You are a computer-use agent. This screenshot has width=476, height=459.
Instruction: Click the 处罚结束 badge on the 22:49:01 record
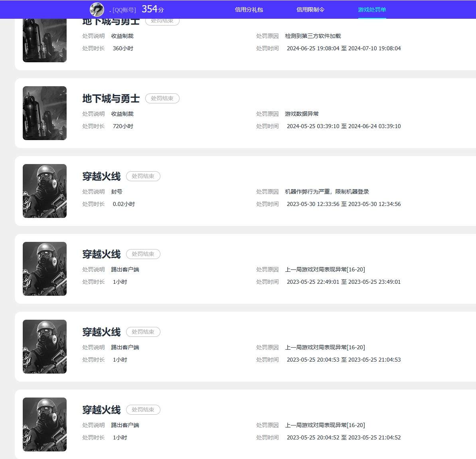click(x=143, y=254)
